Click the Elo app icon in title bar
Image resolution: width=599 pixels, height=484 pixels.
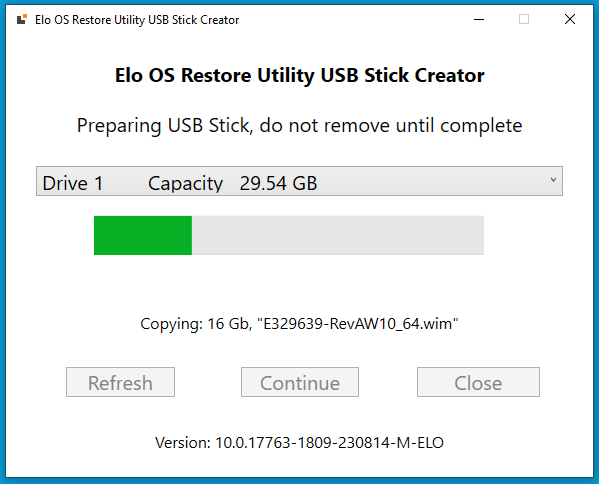[22, 19]
